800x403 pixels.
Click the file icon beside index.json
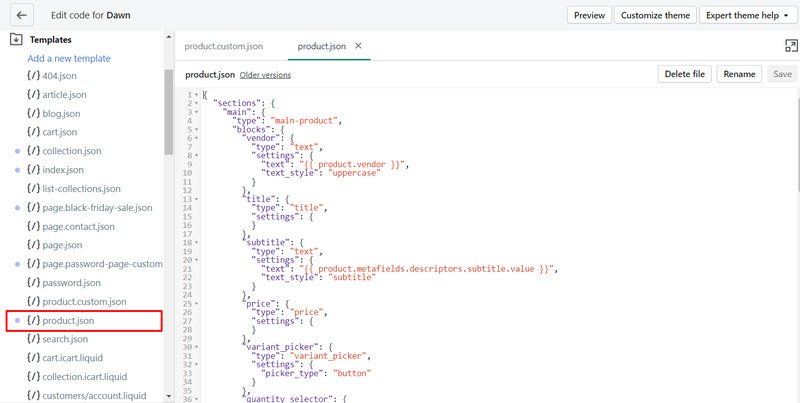click(33, 170)
